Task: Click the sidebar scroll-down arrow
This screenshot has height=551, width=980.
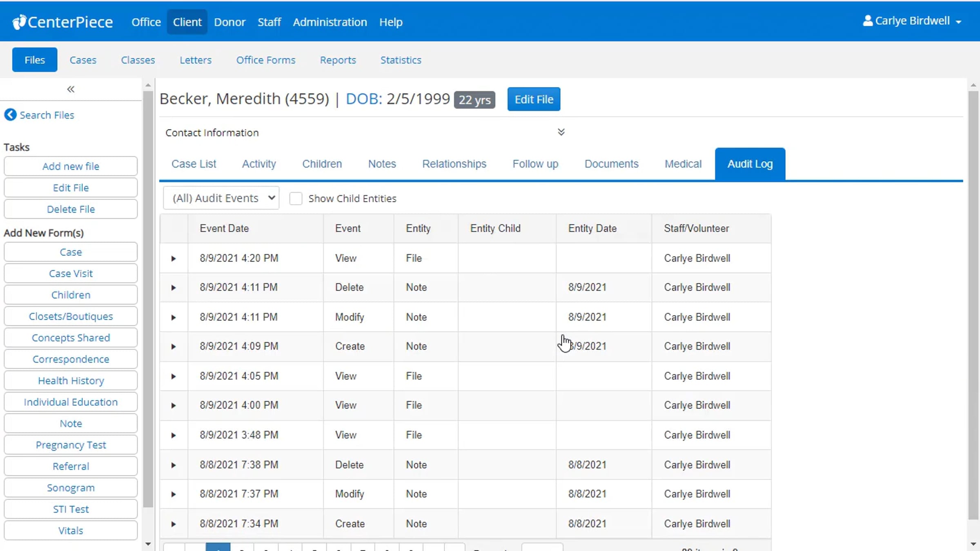Action: point(148,544)
